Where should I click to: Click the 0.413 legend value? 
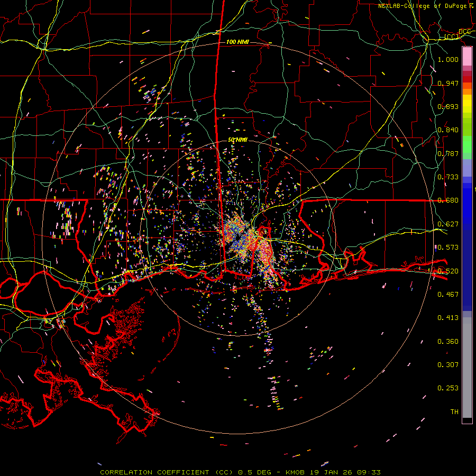pos(448,317)
